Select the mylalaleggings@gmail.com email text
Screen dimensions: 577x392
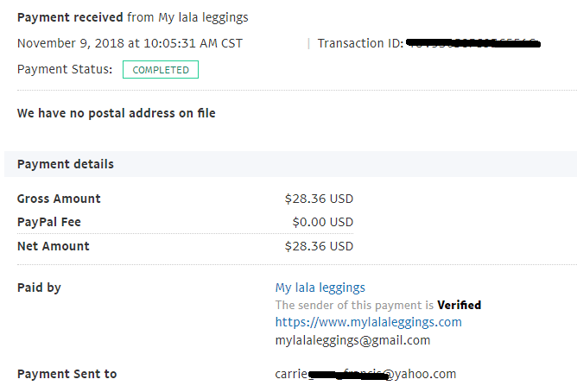click(352, 340)
